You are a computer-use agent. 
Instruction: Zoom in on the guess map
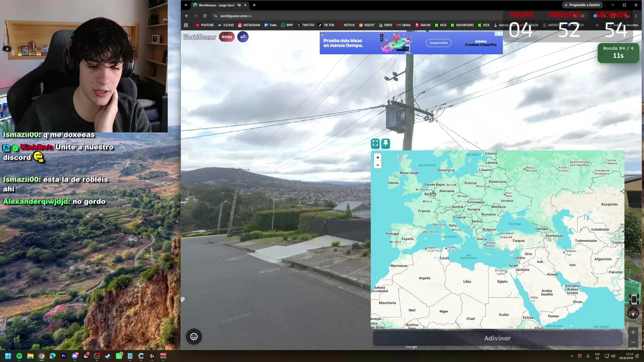(377, 157)
